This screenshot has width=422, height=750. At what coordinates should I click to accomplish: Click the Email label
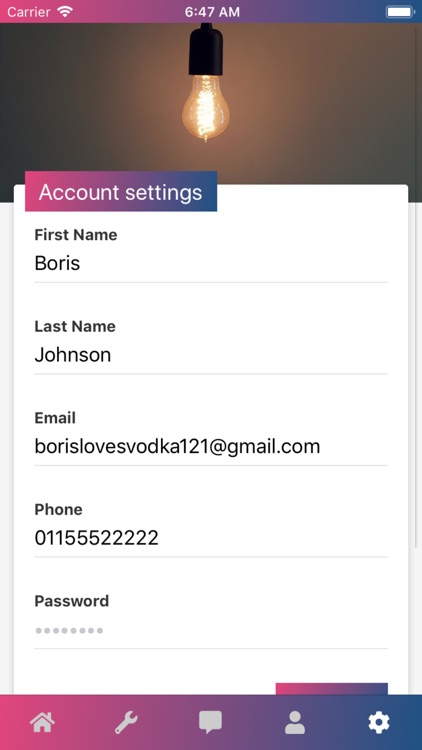tap(55, 418)
